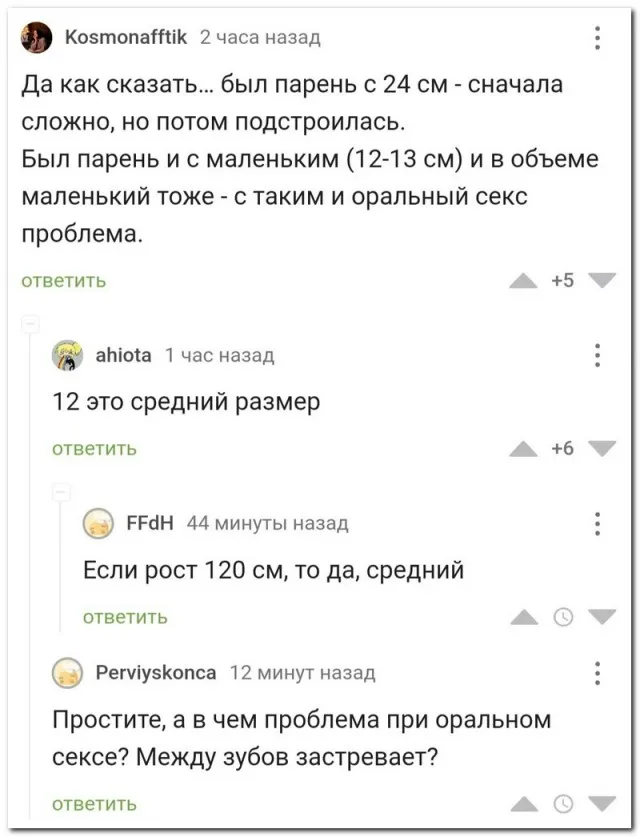Viewport: 640px width, 837px height.
Task: Click 'ответить' under Kosmonafftik's comment
Action: pyautogui.click(x=64, y=281)
